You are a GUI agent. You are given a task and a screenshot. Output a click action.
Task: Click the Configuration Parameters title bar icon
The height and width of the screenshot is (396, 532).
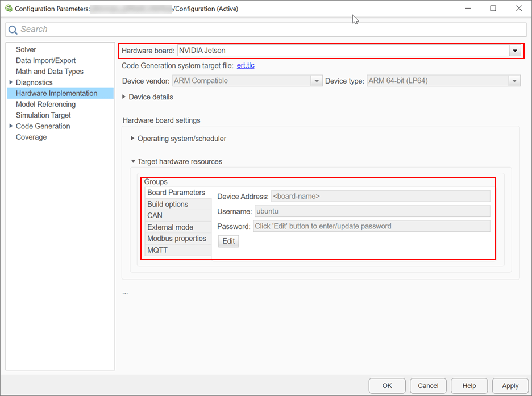click(9, 9)
